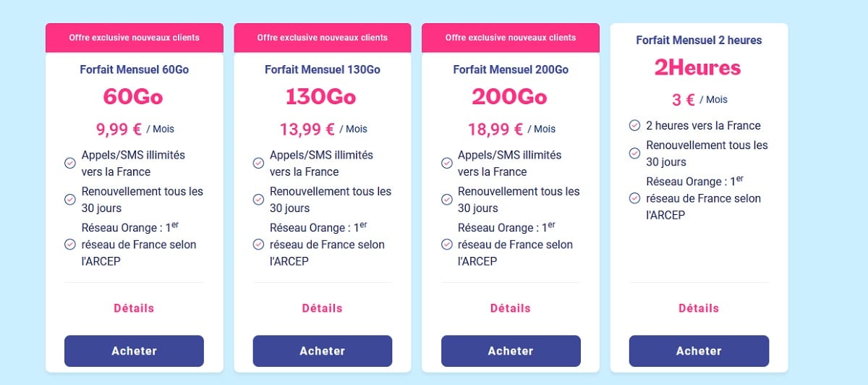The width and height of the screenshot is (868, 385).
Task: Click the Réseau Orange checkmark icon in 2Heures plan
Action: (x=634, y=198)
